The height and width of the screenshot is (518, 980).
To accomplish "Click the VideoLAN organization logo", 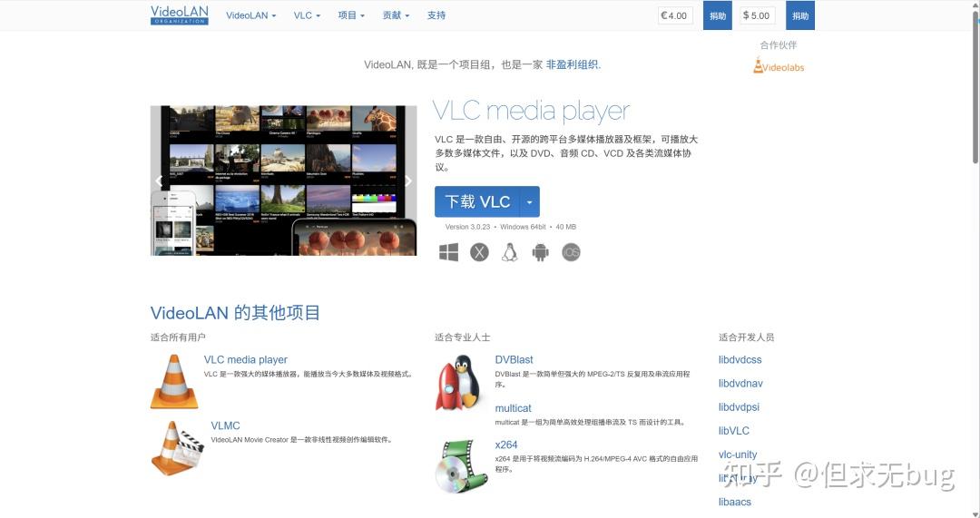I will [180, 15].
